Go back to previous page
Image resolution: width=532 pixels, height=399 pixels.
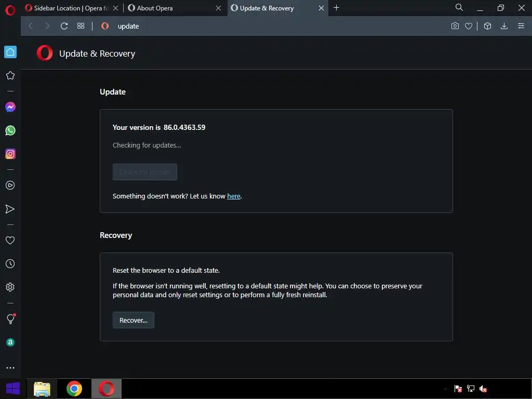pyautogui.click(x=31, y=26)
